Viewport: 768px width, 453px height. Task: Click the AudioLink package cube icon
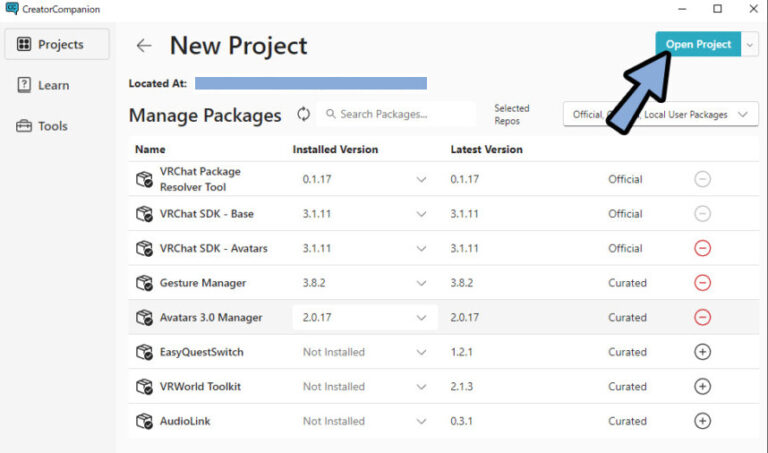click(144, 421)
